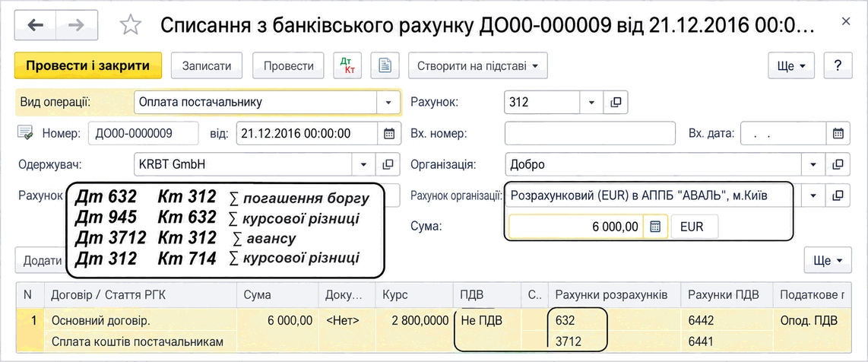Click the Курс column header
This screenshot has height=362, width=868.
pos(414,296)
